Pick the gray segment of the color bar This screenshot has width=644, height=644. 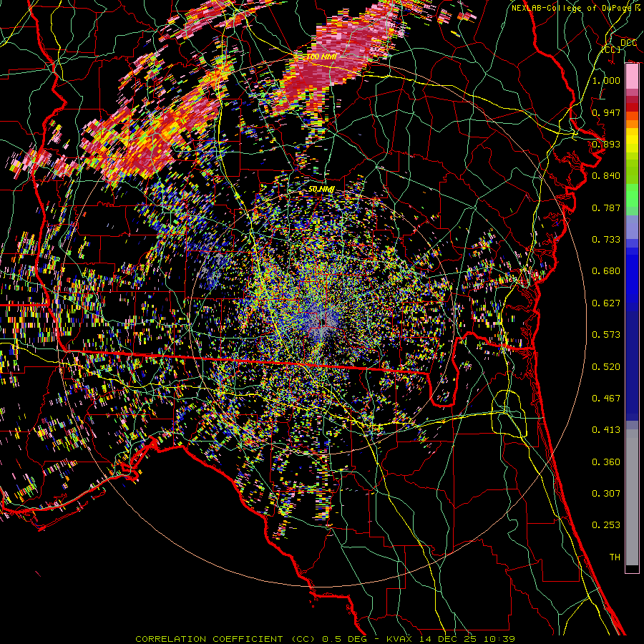pos(632,497)
